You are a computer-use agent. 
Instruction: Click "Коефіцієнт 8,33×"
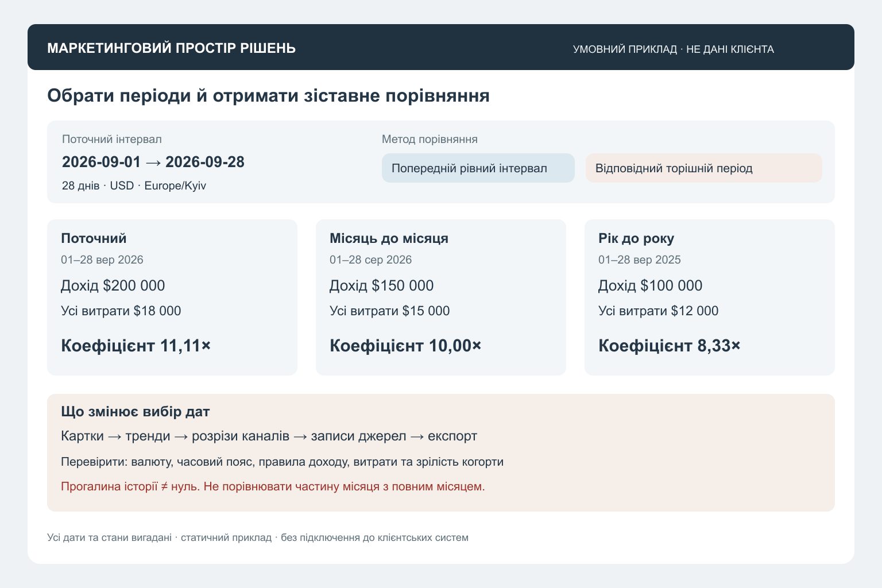pos(670,346)
